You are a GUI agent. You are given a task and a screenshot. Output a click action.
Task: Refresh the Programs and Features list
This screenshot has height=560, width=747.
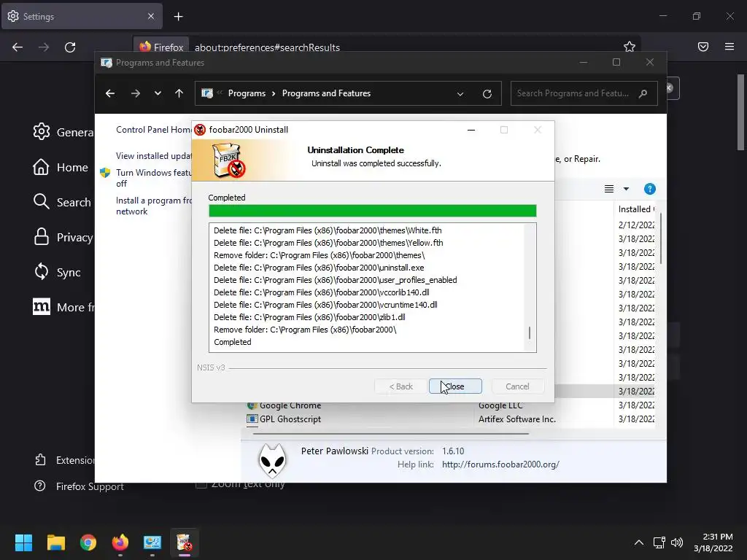tap(487, 94)
